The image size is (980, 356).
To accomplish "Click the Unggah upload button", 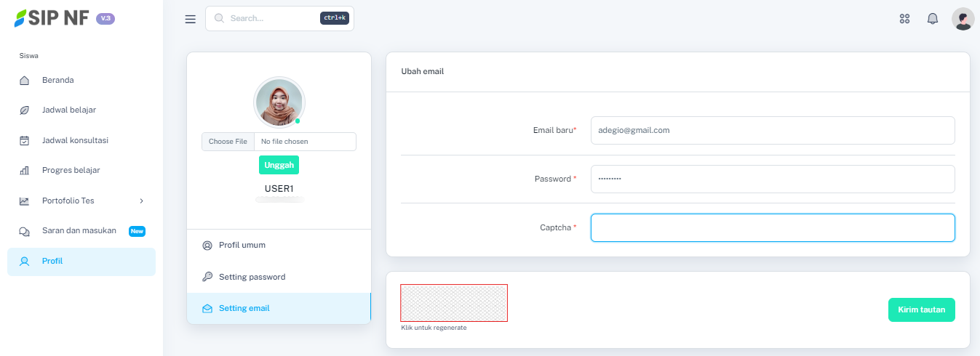I will (279, 165).
